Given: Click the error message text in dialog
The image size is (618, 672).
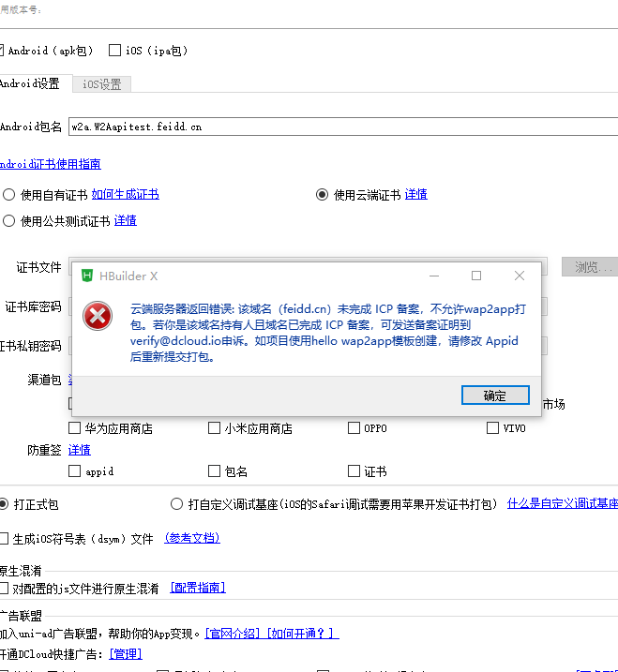Looking at the screenshot, I should point(328,333).
